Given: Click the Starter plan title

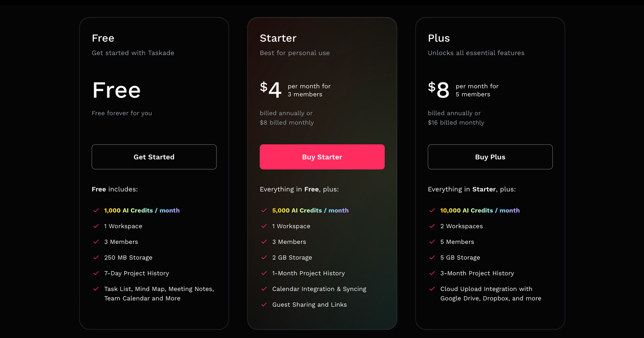Looking at the screenshot, I should pyautogui.click(x=278, y=38).
